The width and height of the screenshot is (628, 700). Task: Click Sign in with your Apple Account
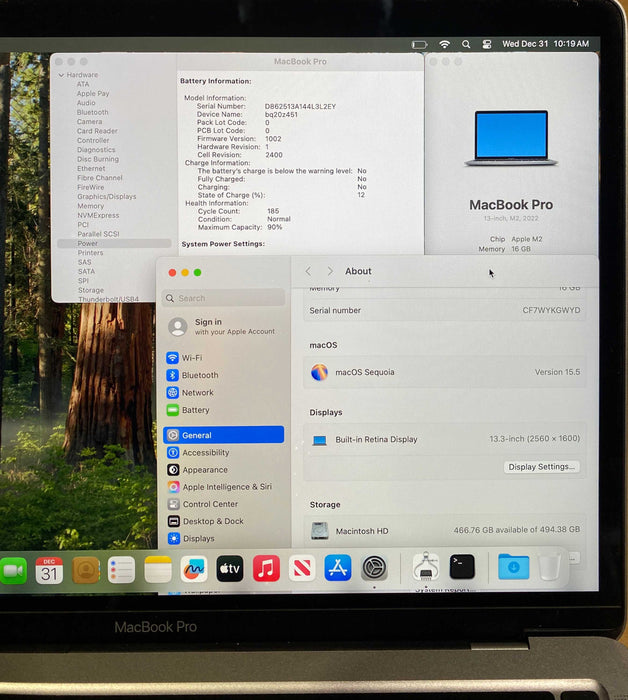click(222, 327)
